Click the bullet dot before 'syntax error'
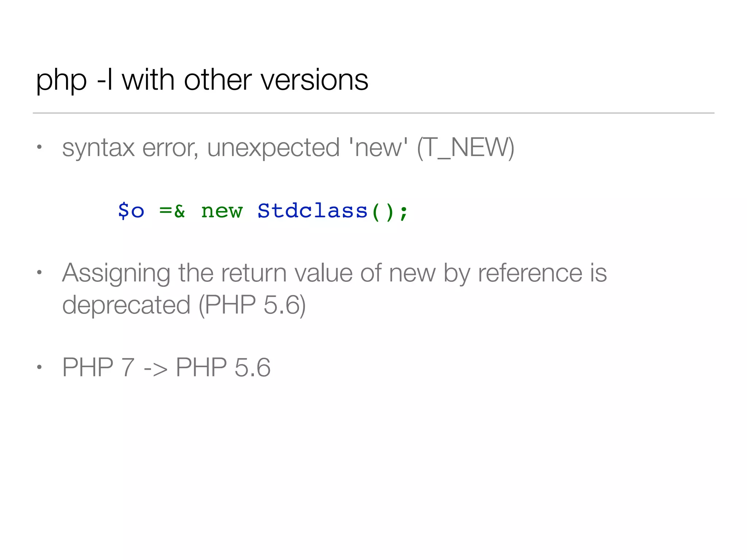Viewport: 747px width, 560px height. point(39,148)
